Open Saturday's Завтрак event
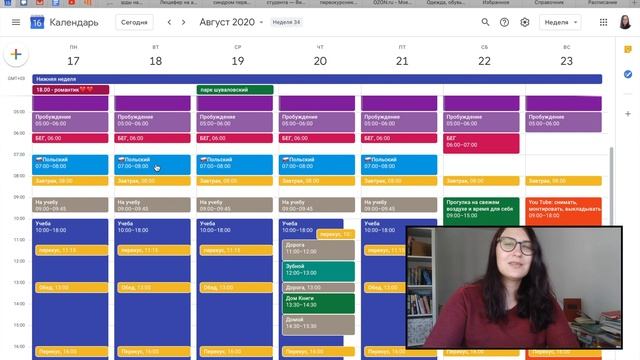This screenshot has width=640, height=360. pyautogui.click(x=481, y=181)
